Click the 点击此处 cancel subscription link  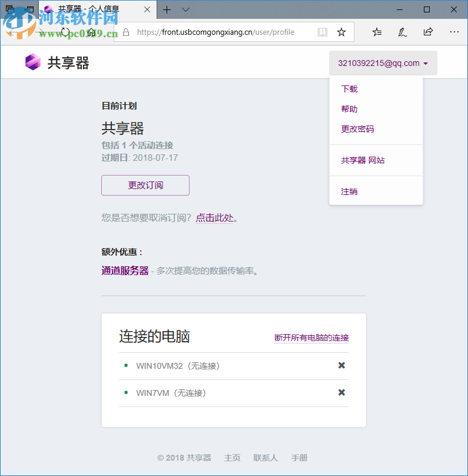(x=214, y=217)
